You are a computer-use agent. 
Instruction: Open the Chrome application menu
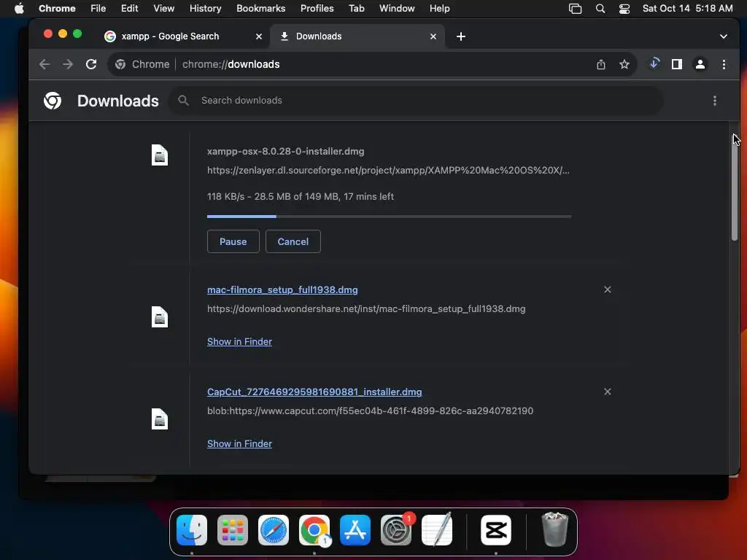pyautogui.click(x=57, y=8)
